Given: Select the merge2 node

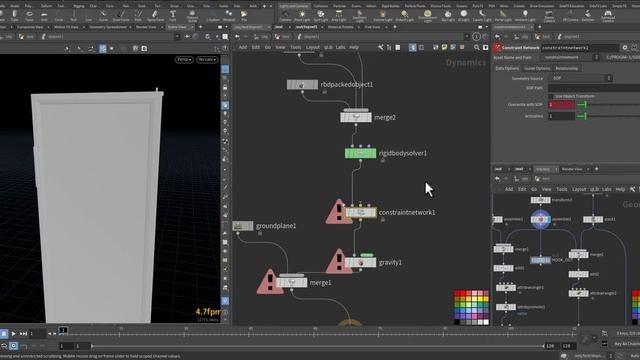Looking at the screenshot, I should tap(356, 117).
